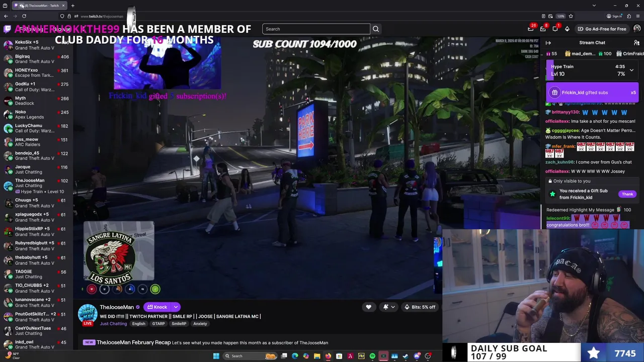
Task: Click the Hype Train Lvl 10 progress bar
Action: tap(592, 70)
